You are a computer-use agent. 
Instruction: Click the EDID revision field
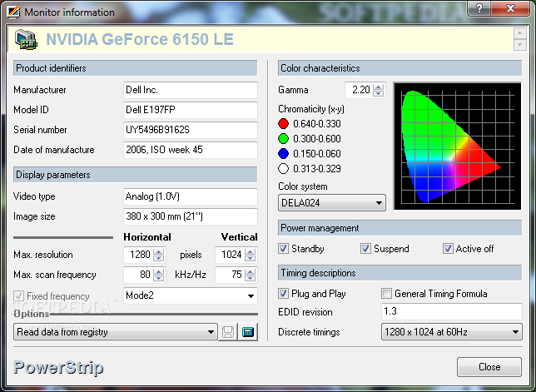pos(452,311)
